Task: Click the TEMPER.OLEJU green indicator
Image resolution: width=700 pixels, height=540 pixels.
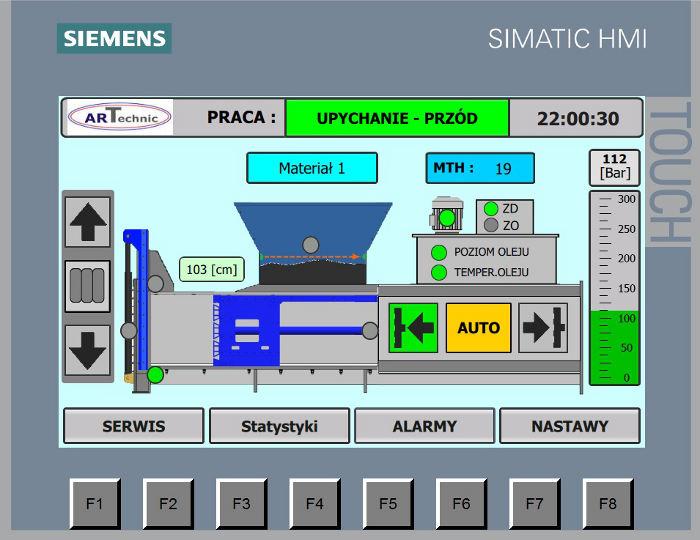Action: (x=439, y=272)
